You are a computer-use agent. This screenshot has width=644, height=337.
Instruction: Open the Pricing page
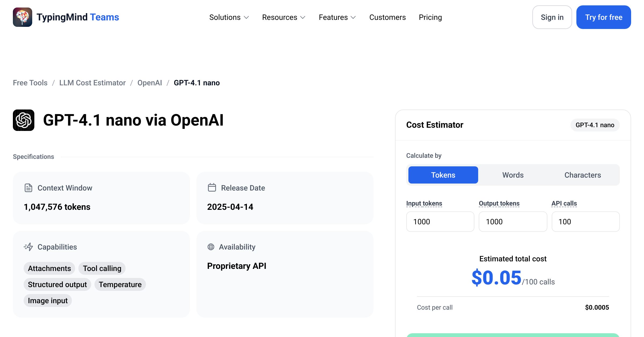(430, 17)
